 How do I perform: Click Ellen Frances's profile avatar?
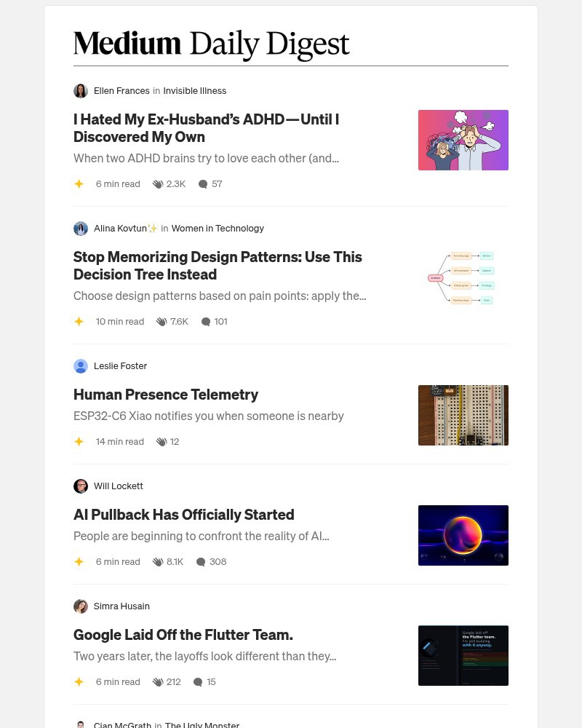click(81, 90)
